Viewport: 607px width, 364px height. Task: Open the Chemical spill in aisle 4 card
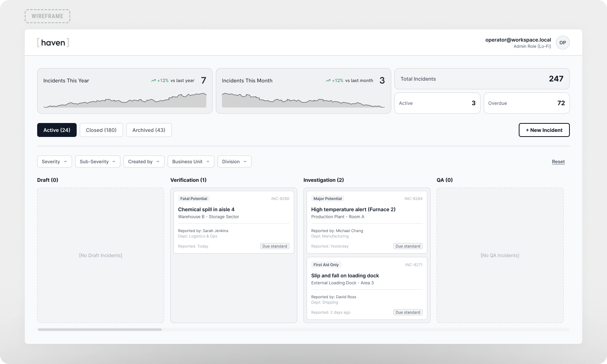point(234,222)
